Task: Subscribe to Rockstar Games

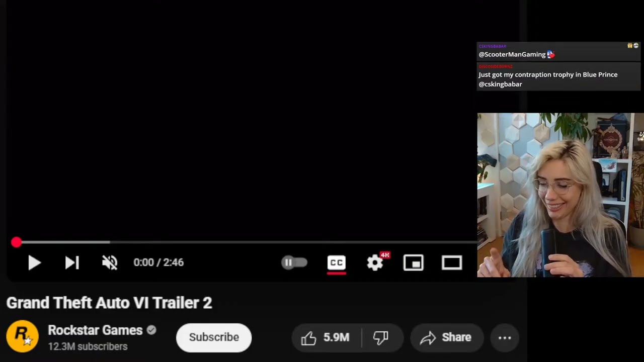Action: click(214, 337)
